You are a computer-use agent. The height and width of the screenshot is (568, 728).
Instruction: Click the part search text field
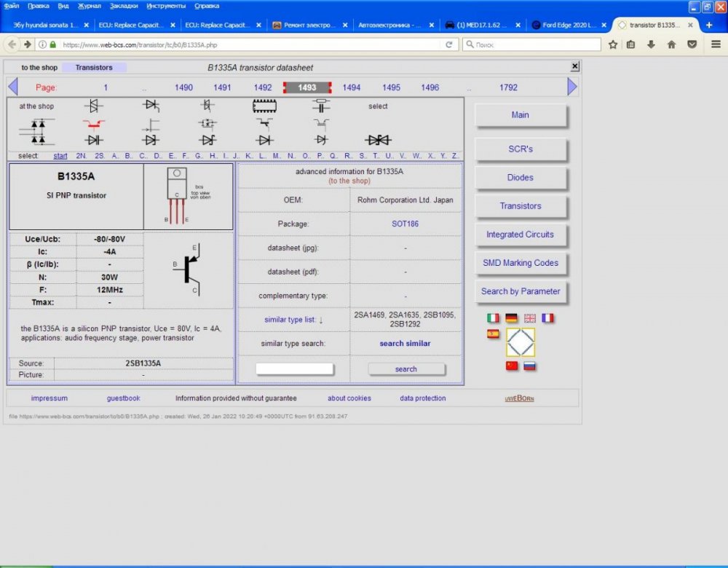tap(295, 369)
